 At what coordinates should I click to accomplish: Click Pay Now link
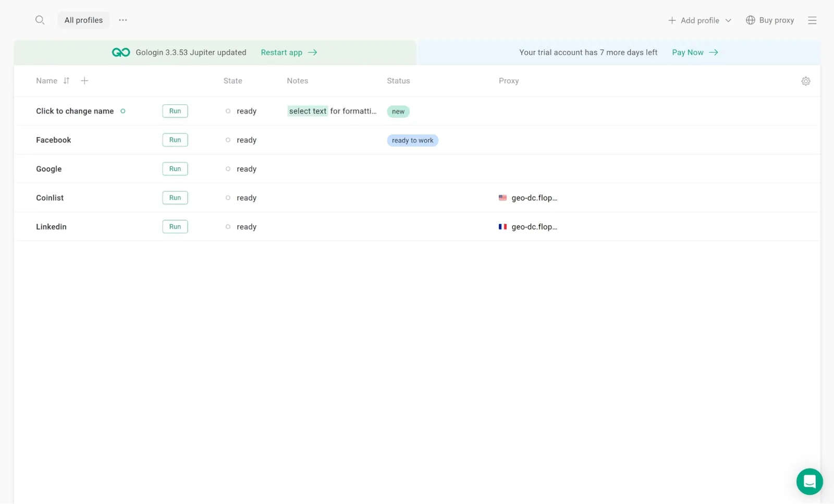click(688, 53)
